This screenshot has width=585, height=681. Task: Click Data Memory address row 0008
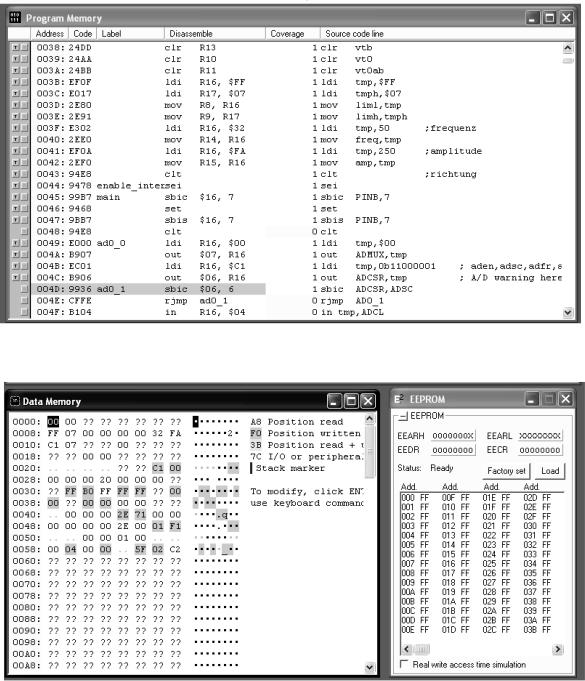point(26,433)
